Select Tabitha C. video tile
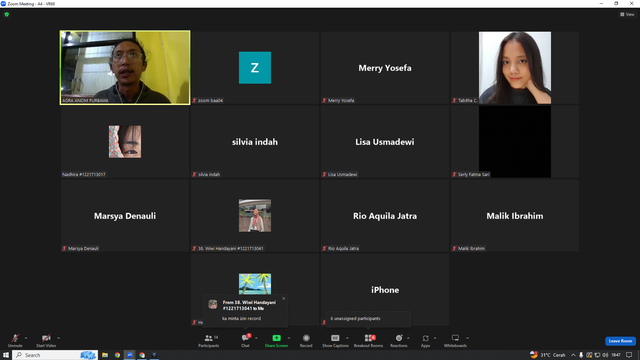 click(x=515, y=68)
